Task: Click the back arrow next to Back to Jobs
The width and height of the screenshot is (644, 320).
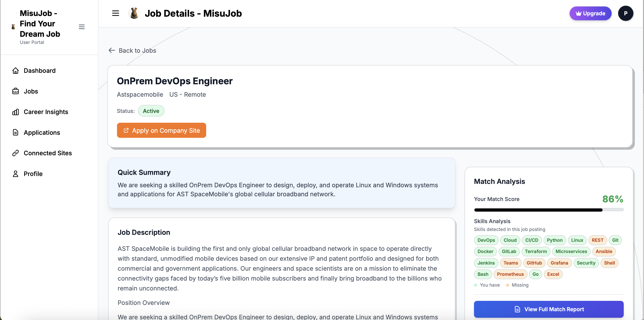Action: tap(111, 50)
